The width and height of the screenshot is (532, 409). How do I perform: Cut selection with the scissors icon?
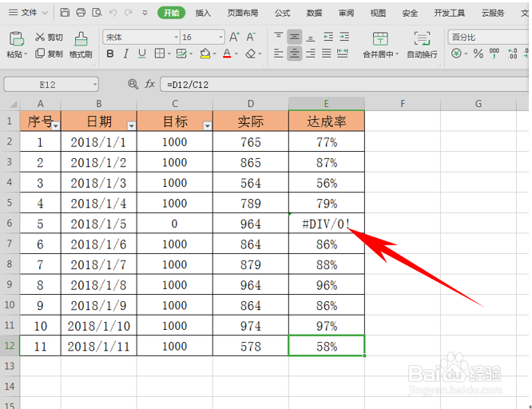(40, 37)
